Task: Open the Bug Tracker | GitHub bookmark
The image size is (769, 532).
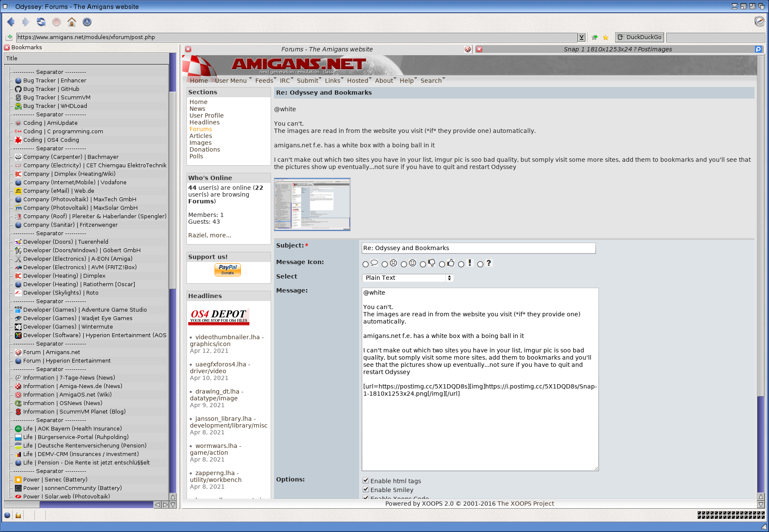Action: pyautogui.click(x=51, y=89)
